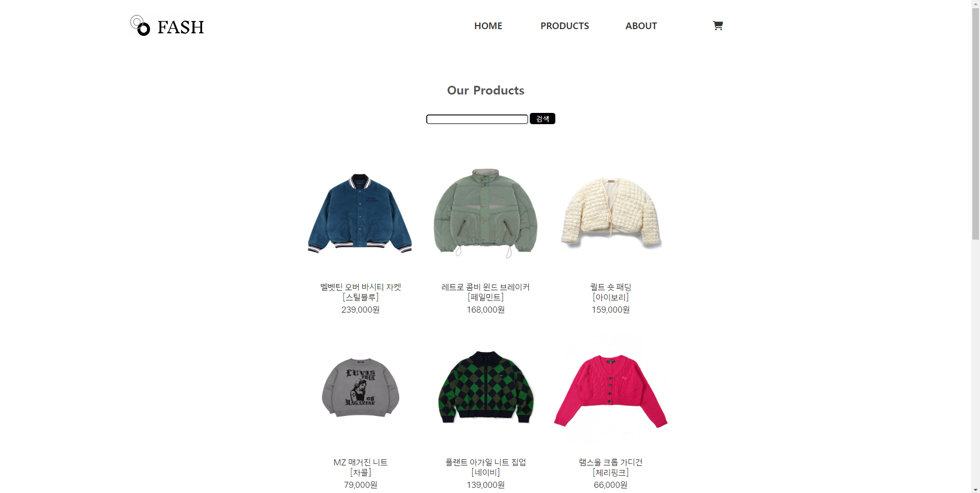Screen dimensions: 980x493
Task: Click the scrollbar down arrow
Action: [x=975, y=489]
